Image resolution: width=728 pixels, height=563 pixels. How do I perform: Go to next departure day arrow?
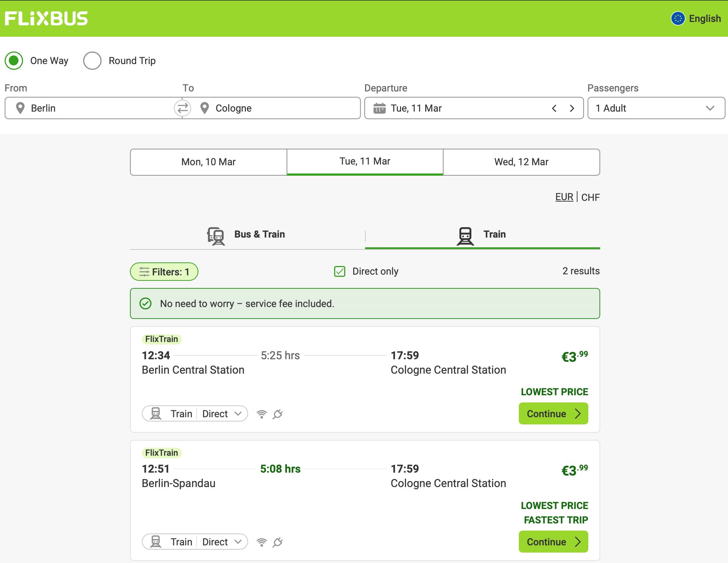pyautogui.click(x=572, y=108)
